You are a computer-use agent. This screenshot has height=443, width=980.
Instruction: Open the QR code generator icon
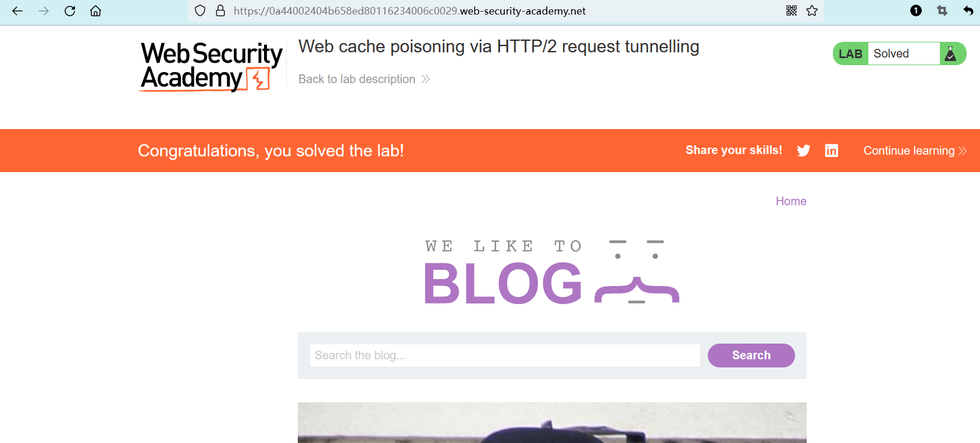792,10
